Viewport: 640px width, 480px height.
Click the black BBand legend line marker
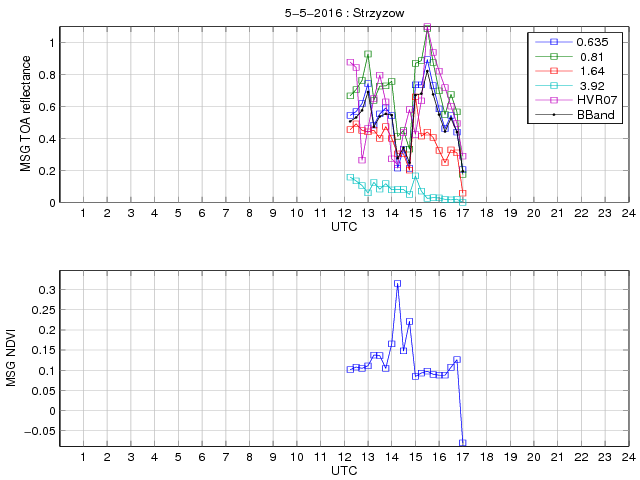point(553,115)
